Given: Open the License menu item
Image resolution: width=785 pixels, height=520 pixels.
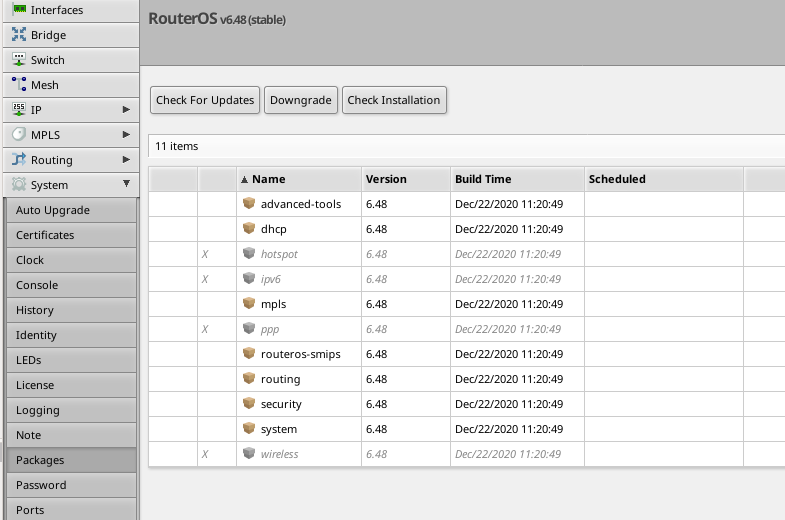Looking at the screenshot, I should pyautogui.click(x=71, y=385).
